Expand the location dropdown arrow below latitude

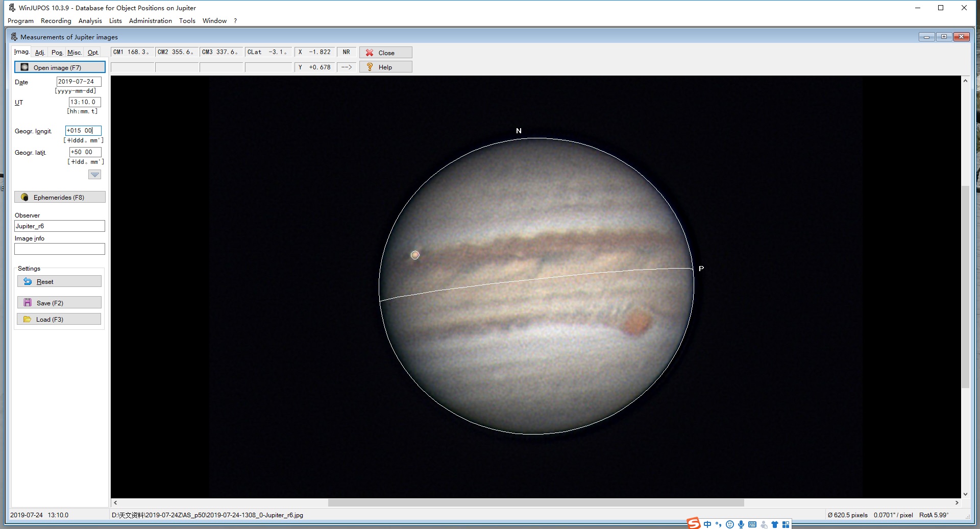pos(95,175)
